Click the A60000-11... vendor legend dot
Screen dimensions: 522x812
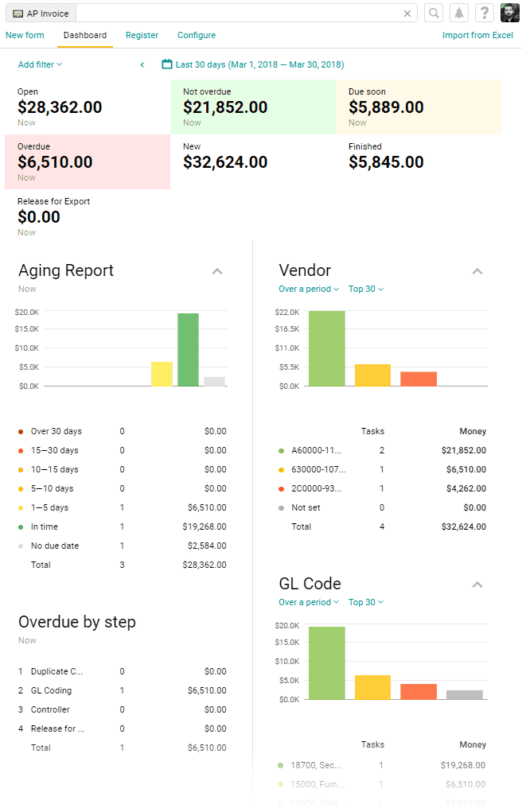point(282,450)
